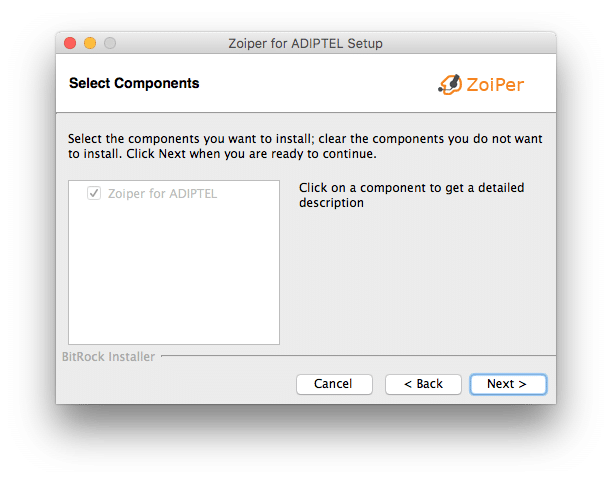Screen dimensions: 612x484
Task: Click the BitRock Installer label
Action: 109,357
